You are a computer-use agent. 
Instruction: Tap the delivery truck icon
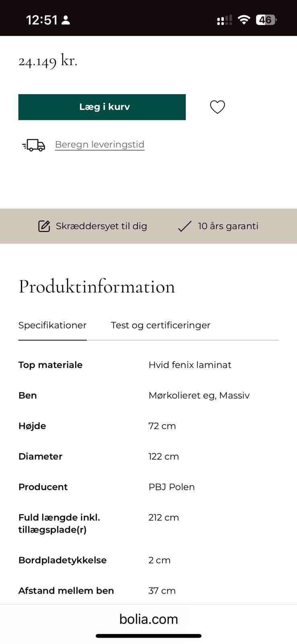pos(33,146)
